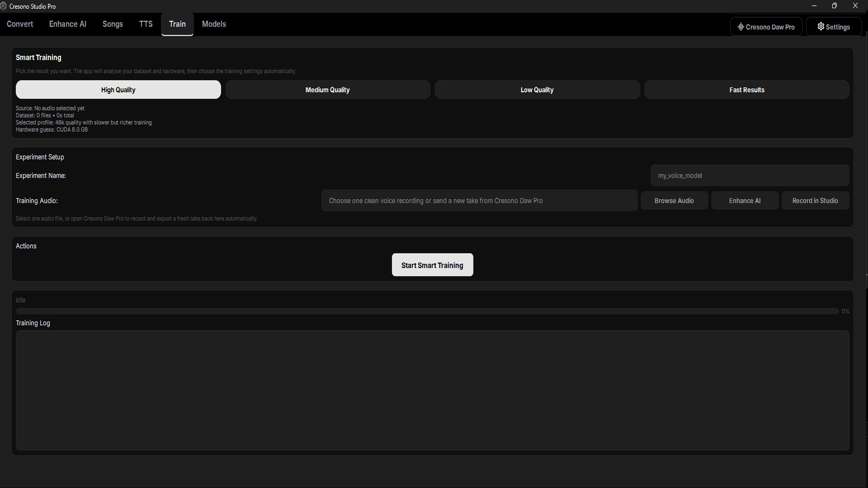Go to the Songs tab
868x488 pixels.
tap(113, 24)
